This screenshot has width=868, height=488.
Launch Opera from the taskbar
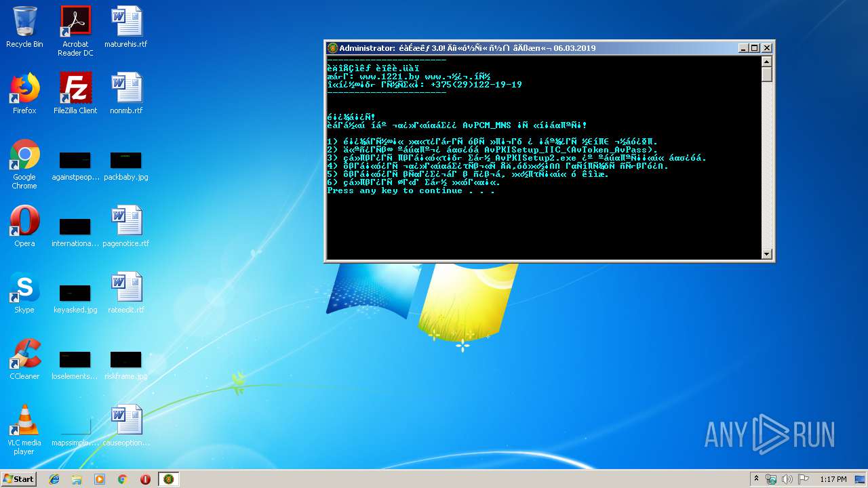tap(145, 479)
